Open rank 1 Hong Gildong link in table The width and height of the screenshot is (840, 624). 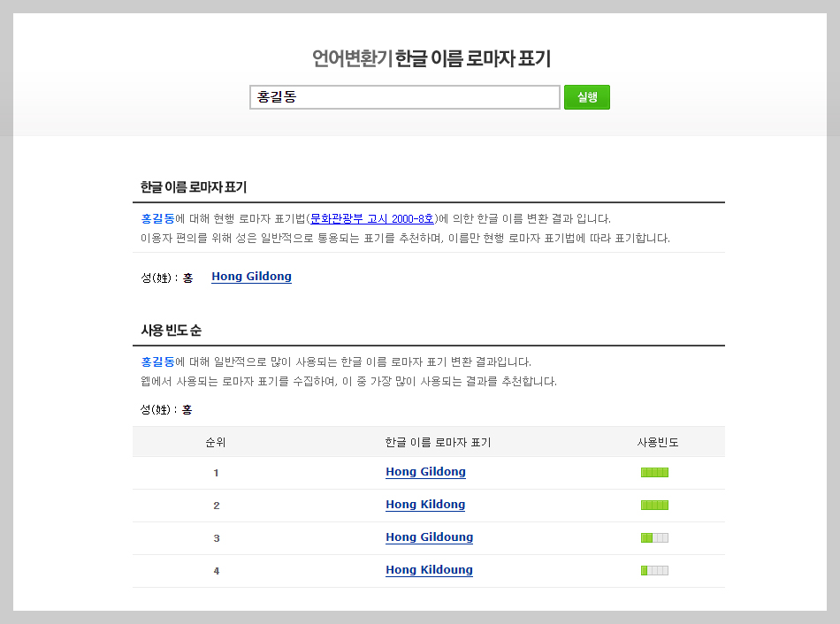(x=425, y=472)
